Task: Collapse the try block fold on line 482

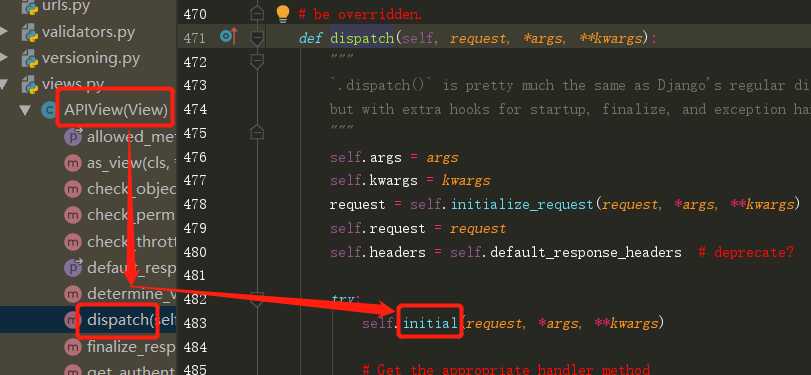Action: pyautogui.click(x=257, y=299)
